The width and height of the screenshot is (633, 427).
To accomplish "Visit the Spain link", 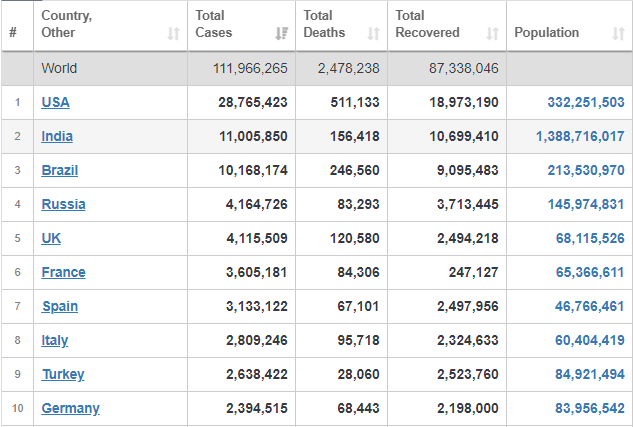I will (60, 306).
